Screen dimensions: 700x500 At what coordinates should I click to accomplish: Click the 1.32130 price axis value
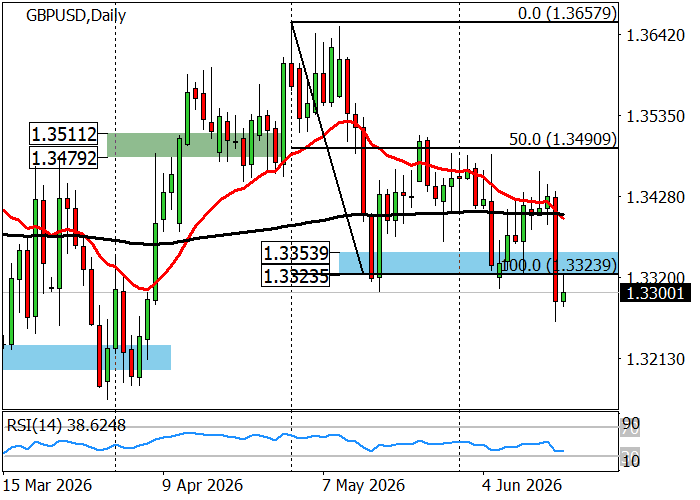click(x=655, y=358)
